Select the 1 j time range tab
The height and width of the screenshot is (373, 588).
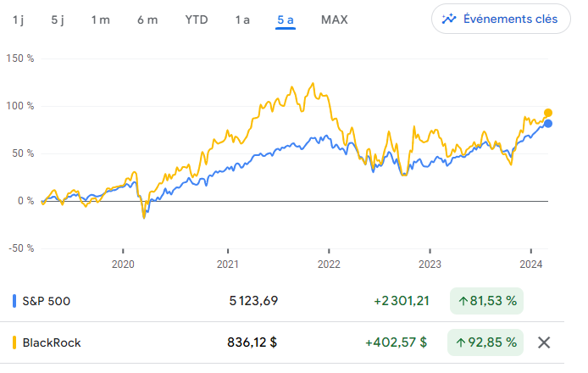click(x=18, y=19)
